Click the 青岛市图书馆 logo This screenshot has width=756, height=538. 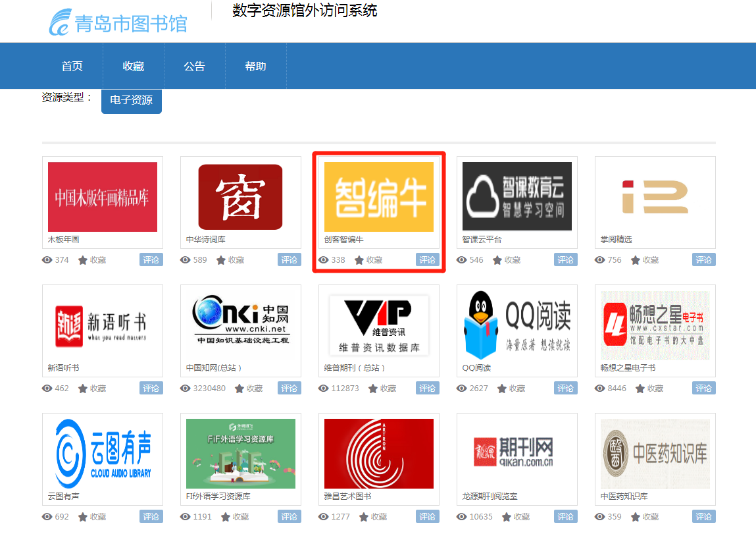point(118,22)
